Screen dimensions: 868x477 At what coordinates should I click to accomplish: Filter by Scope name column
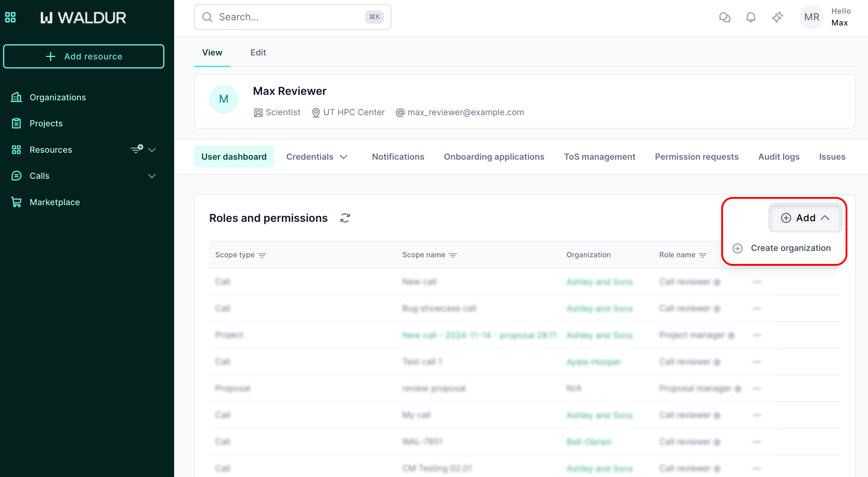pyautogui.click(x=453, y=255)
